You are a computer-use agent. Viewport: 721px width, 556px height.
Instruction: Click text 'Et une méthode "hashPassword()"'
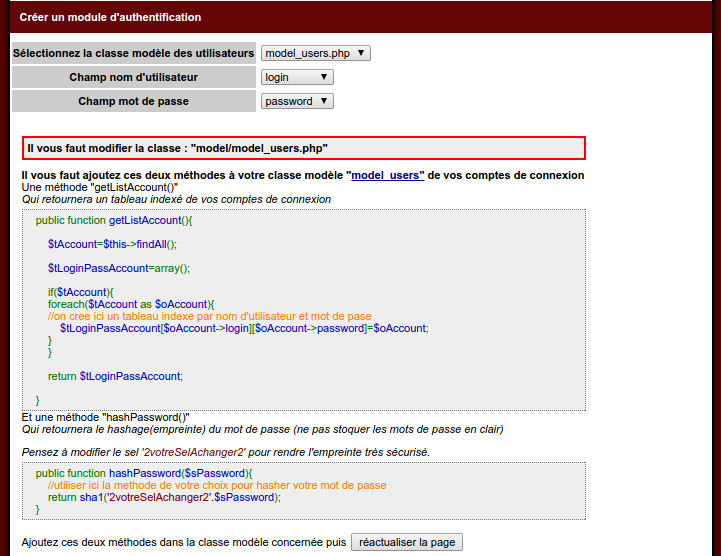coord(105,417)
